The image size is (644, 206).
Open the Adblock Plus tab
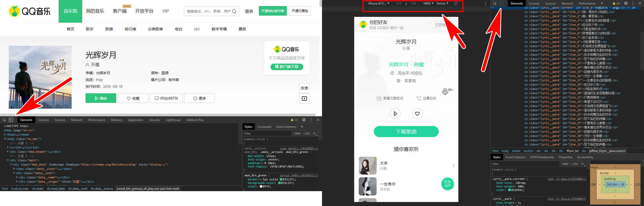click(x=195, y=120)
